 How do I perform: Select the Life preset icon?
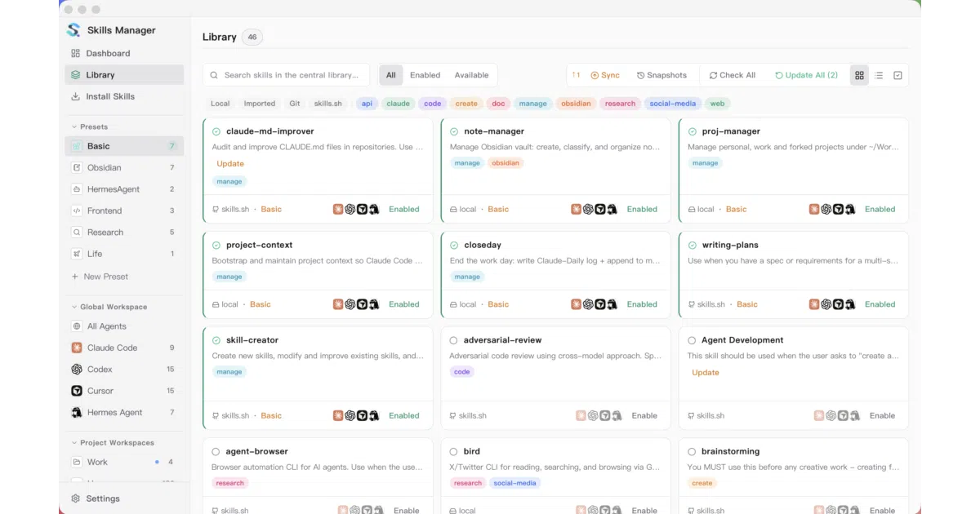coord(77,254)
